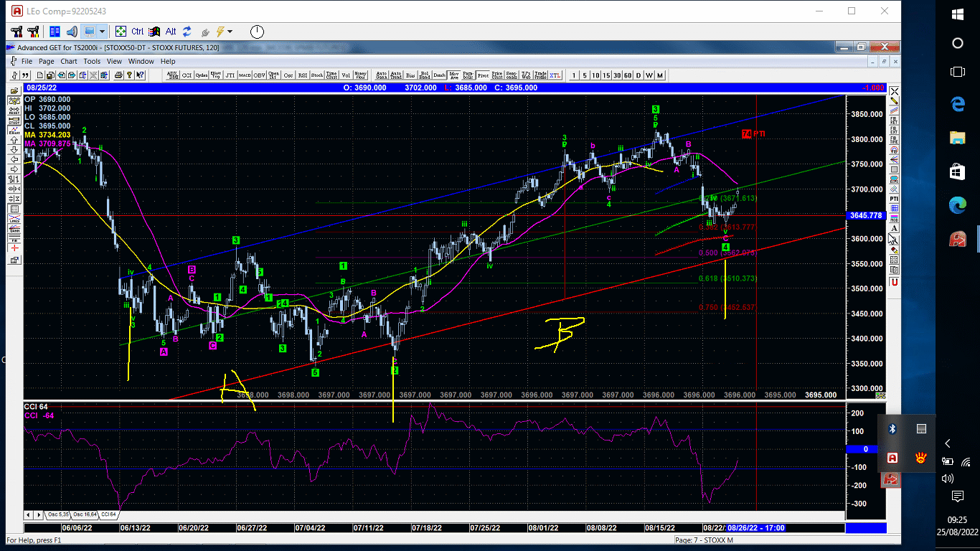Open the Help menu

(168, 61)
